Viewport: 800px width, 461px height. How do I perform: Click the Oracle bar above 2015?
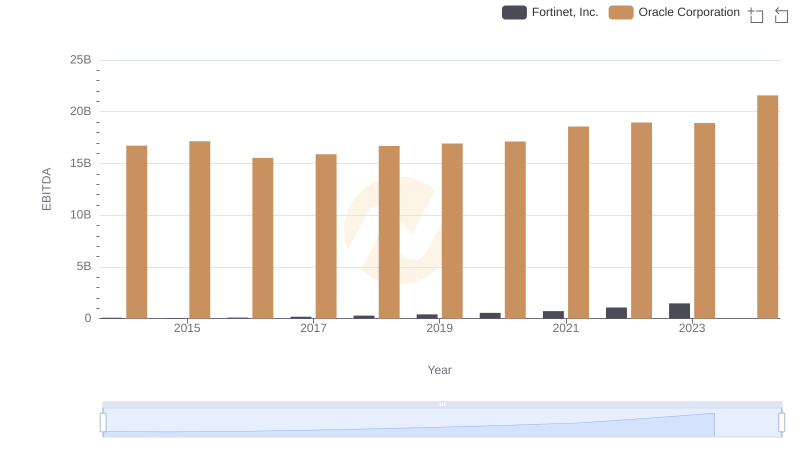pos(200,230)
